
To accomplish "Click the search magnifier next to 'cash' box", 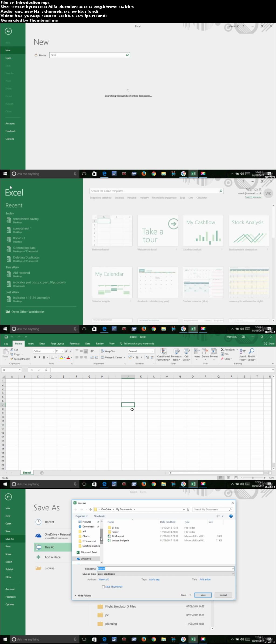I will click(127, 55).
